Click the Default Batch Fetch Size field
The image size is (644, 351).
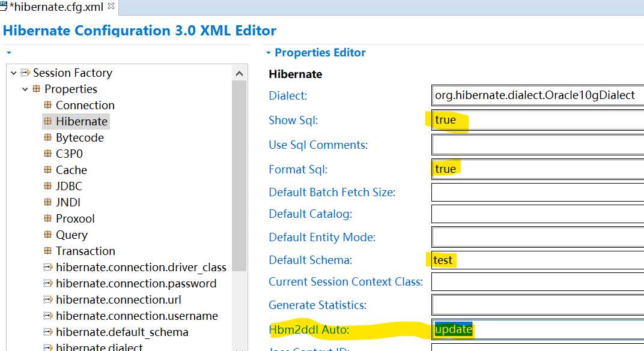pos(538,193)
